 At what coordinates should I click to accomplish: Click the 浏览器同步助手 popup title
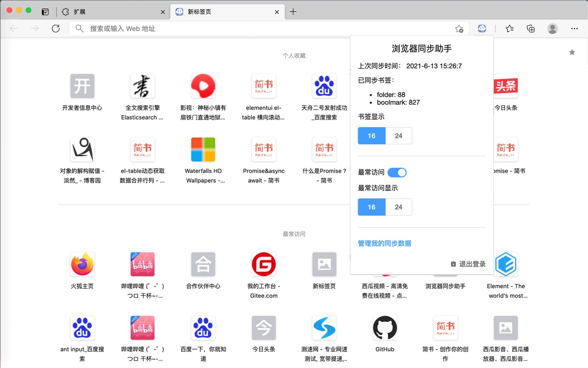coord(422,48)
